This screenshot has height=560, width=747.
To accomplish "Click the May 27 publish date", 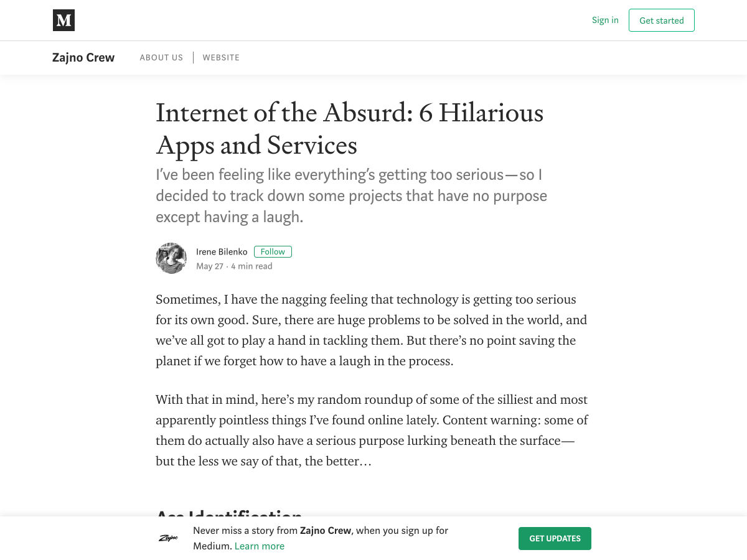I will (x=209, y=266).
